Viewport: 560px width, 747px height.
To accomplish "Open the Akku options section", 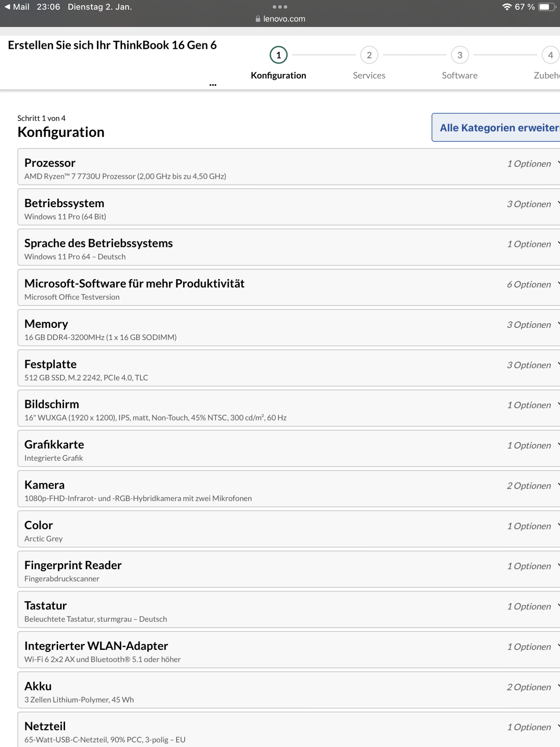I will 289,690.
